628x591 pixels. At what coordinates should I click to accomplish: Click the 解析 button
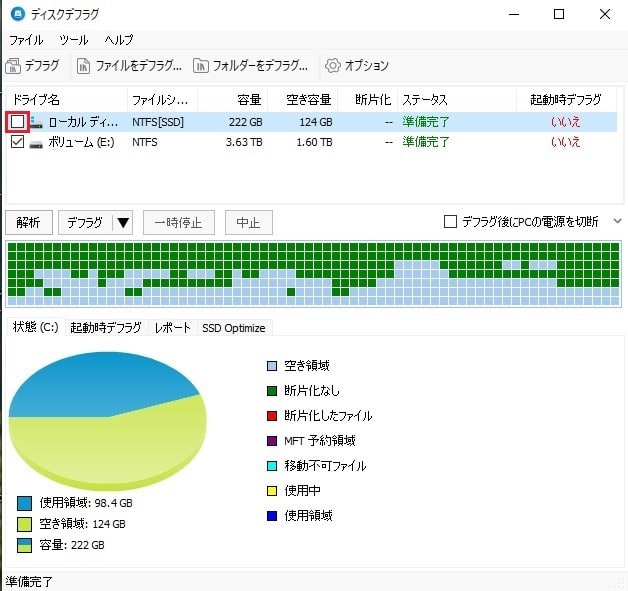coord(28,223)
